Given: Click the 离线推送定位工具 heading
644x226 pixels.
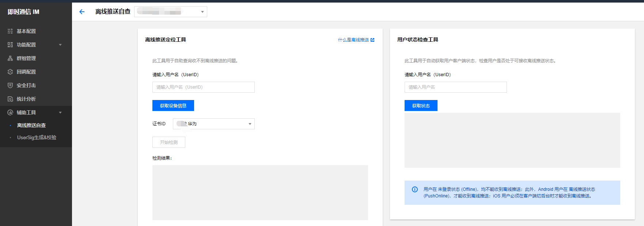Looking at the screenshot, I should coord(166,40).
